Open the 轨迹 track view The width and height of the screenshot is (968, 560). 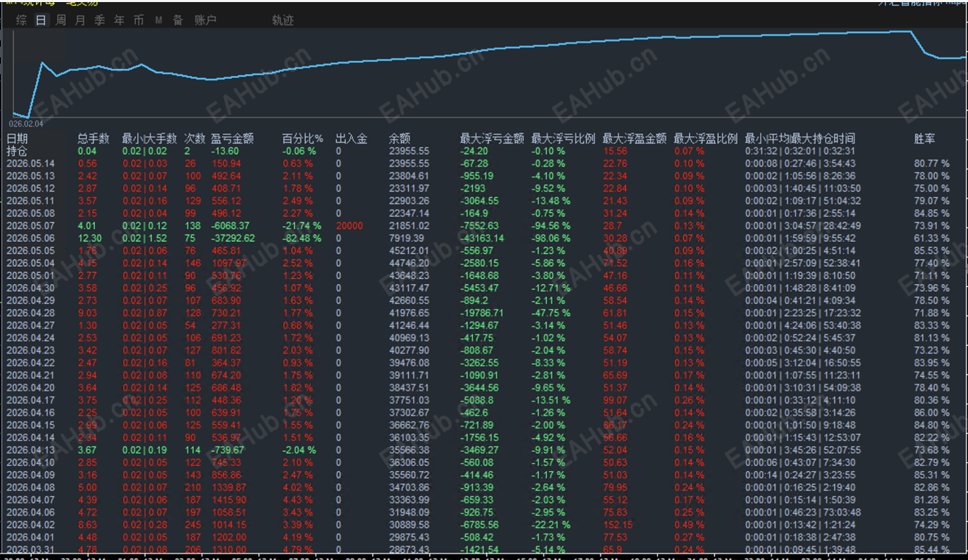click(283, 20)
